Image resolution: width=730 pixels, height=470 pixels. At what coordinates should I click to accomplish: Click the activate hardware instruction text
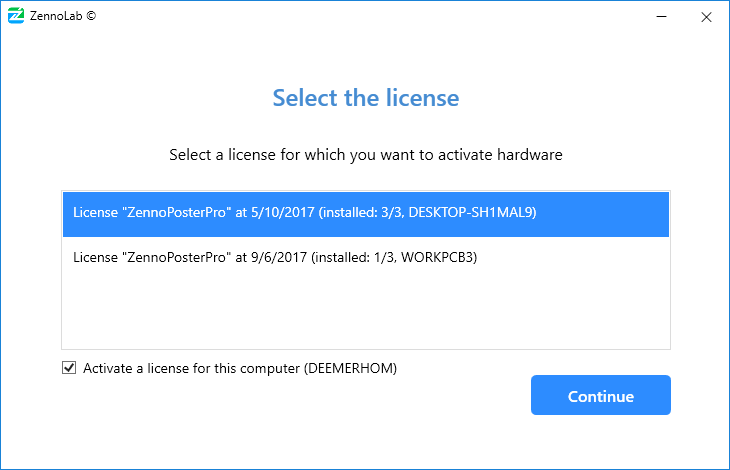tap(366, 154)
